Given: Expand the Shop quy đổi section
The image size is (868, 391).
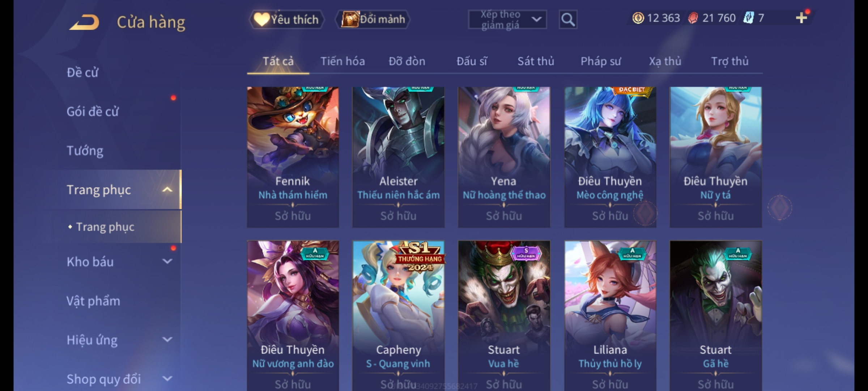Looking at the screenshot, I should tap(167, 379).
